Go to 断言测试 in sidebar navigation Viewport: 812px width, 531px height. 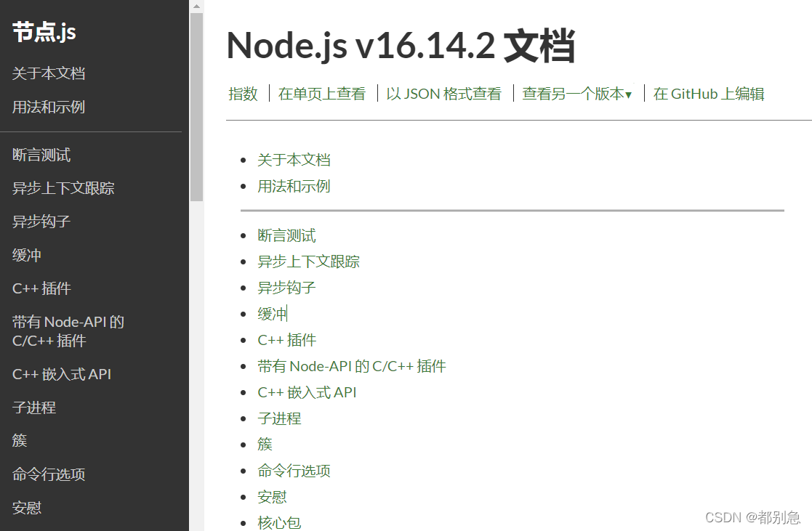coord(41,155)
